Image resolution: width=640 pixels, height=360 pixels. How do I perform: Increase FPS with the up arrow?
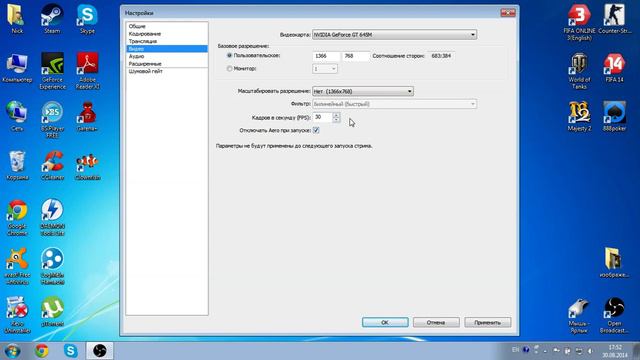pyautogui.click(x=336, y=115)
